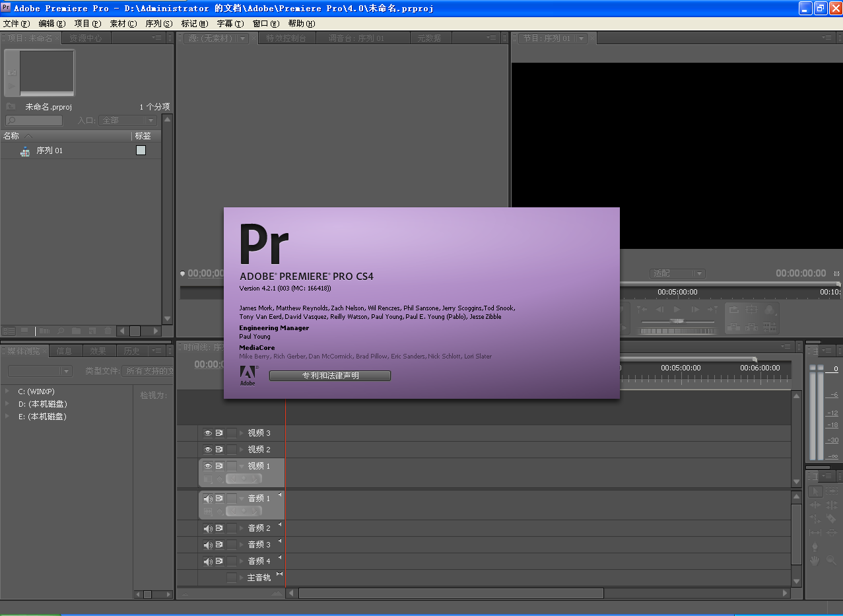This screenshot has width=843, height=616.
Task: Switch to the 资源中心 tab
Action: click(86, 38)
